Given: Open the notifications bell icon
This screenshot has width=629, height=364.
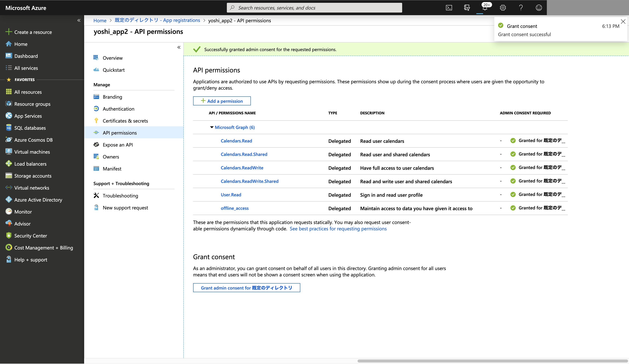Looking at the screenshot, I should point(485,8).
